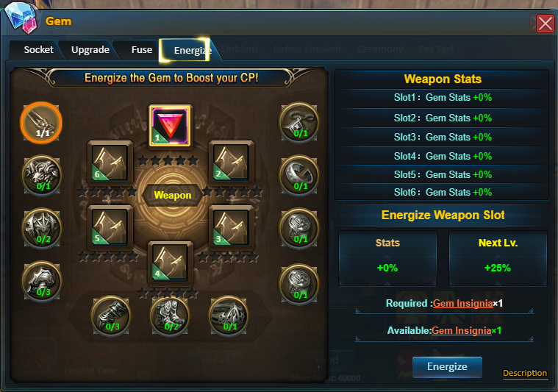Switch to the Fuse tab

coord(142,50)
